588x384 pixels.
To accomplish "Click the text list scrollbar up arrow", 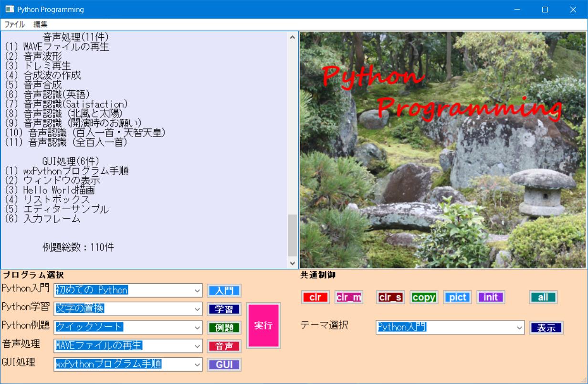I will 293,37.
